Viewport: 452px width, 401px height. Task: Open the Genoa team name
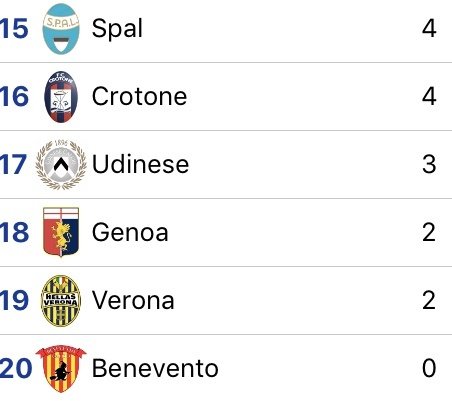pyautogui.click(x=130, y=232)
